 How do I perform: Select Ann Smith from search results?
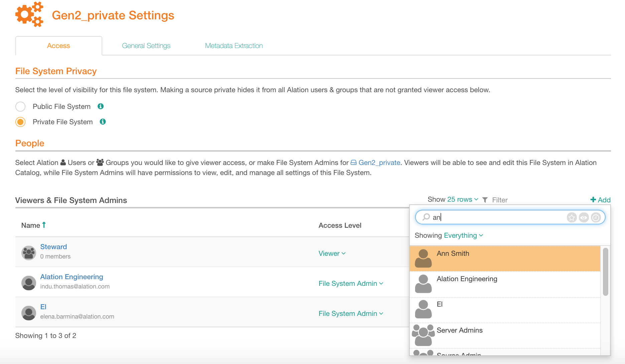click(505, 258)
